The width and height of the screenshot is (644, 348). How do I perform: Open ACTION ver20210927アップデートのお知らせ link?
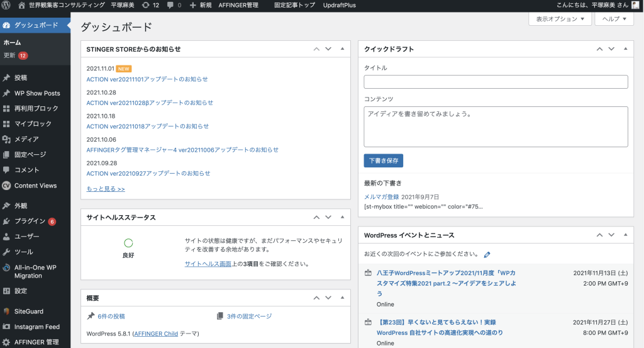(x=148, y=174)
